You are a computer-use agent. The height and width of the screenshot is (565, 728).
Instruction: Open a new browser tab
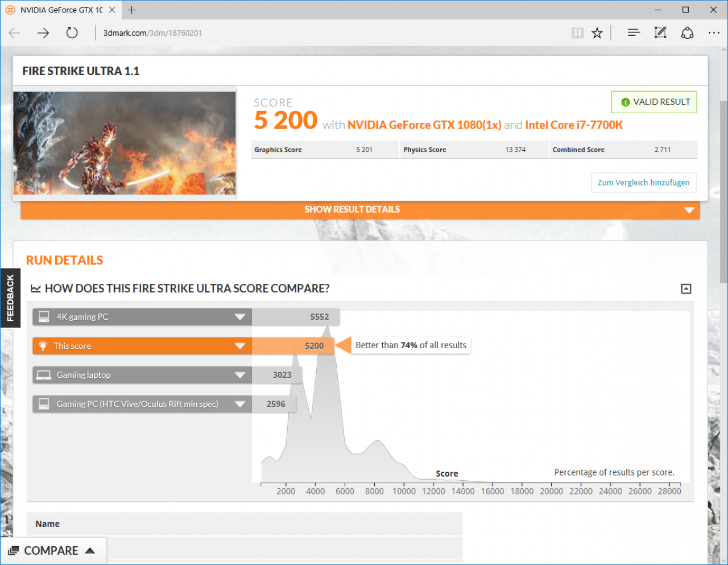tap(132, 10)
